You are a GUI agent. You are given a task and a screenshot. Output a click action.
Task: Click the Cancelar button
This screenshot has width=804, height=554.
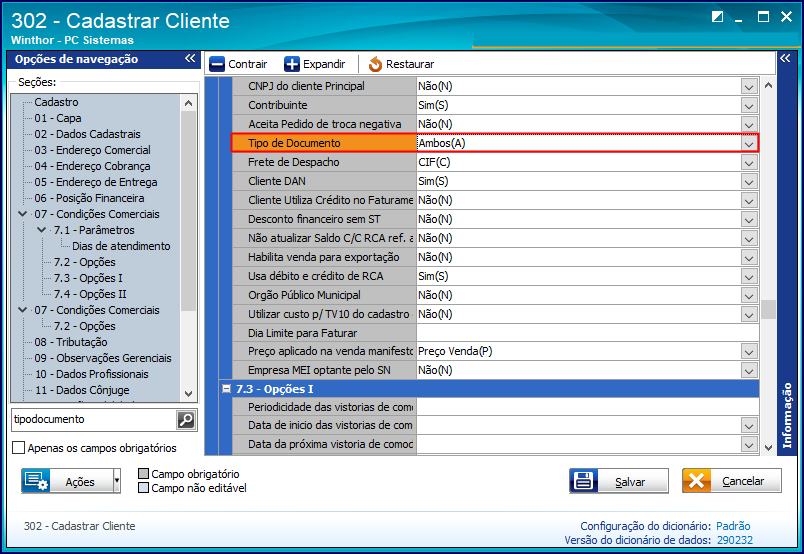coord(732,481)
